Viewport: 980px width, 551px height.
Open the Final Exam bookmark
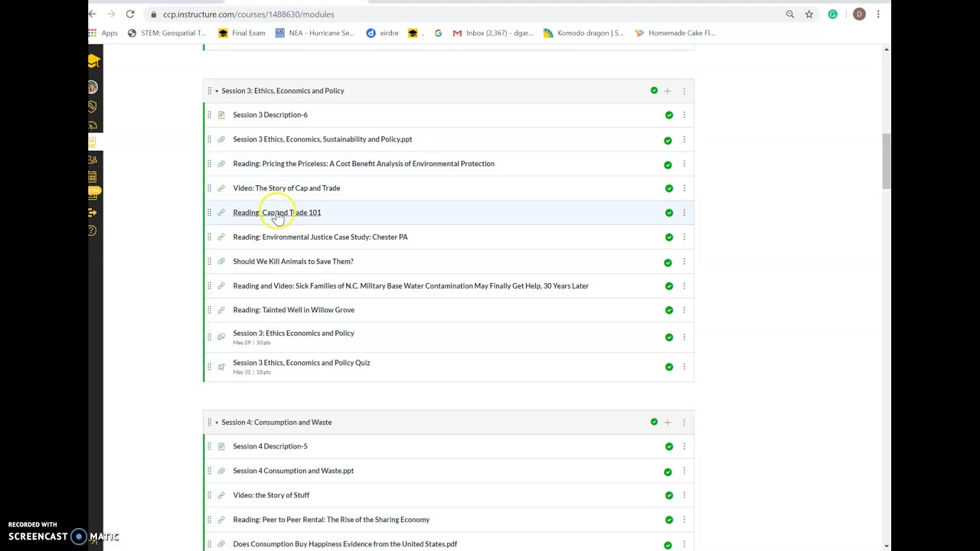(x=242, y=33)
